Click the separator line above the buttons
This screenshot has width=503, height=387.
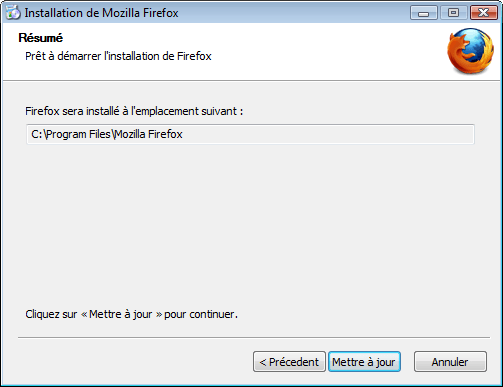(254, 337)
